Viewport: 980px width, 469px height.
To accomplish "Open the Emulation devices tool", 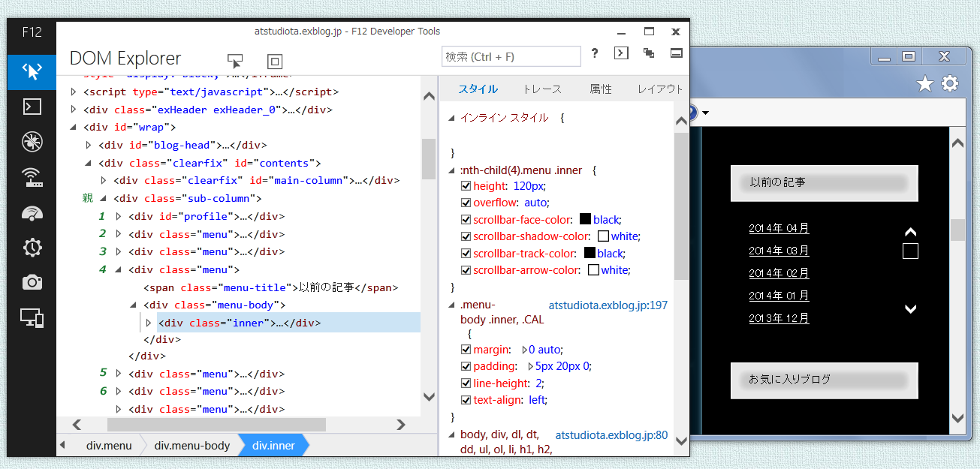I will tap(32, 317).
